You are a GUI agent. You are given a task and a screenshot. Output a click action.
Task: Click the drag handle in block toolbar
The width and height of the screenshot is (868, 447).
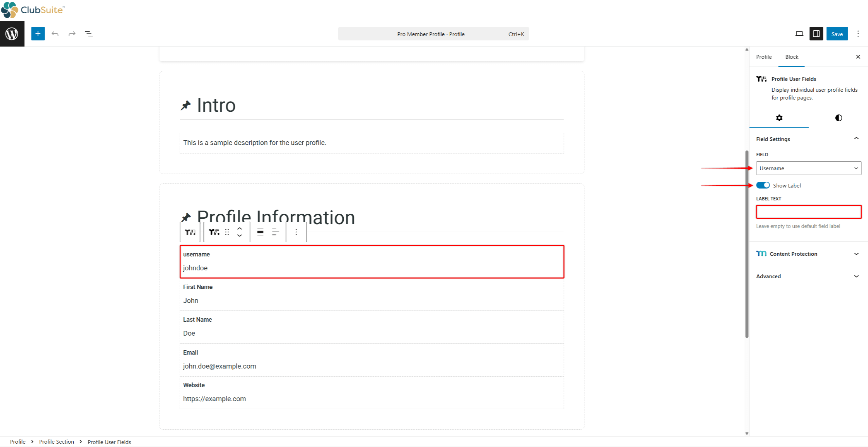(227, 232)
